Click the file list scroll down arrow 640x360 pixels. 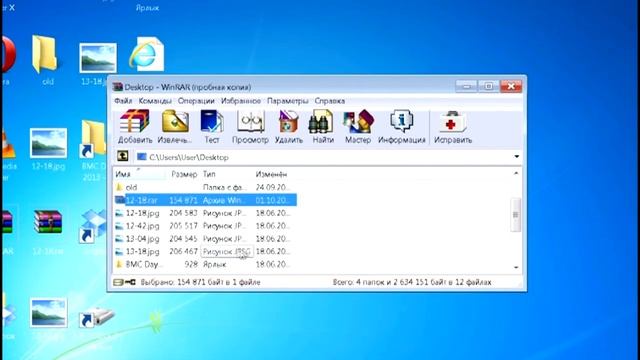[x=516, y=267]
